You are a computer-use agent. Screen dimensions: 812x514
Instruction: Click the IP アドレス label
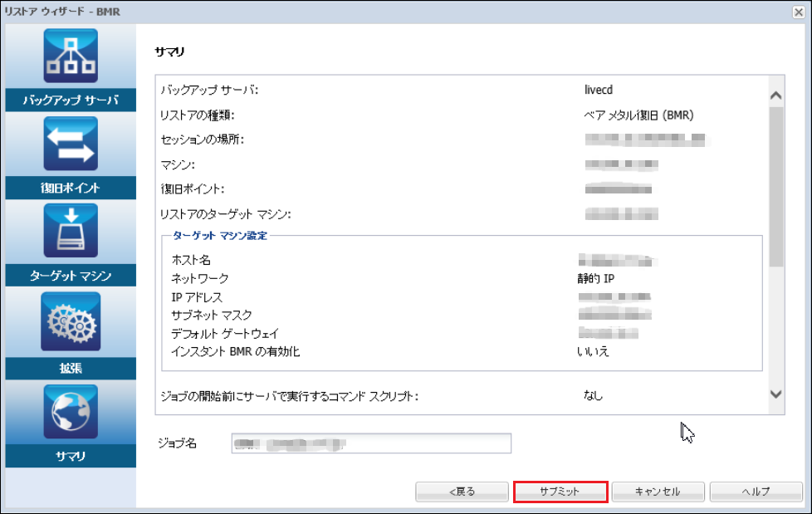pyautogui.click(x=197, y=297)
